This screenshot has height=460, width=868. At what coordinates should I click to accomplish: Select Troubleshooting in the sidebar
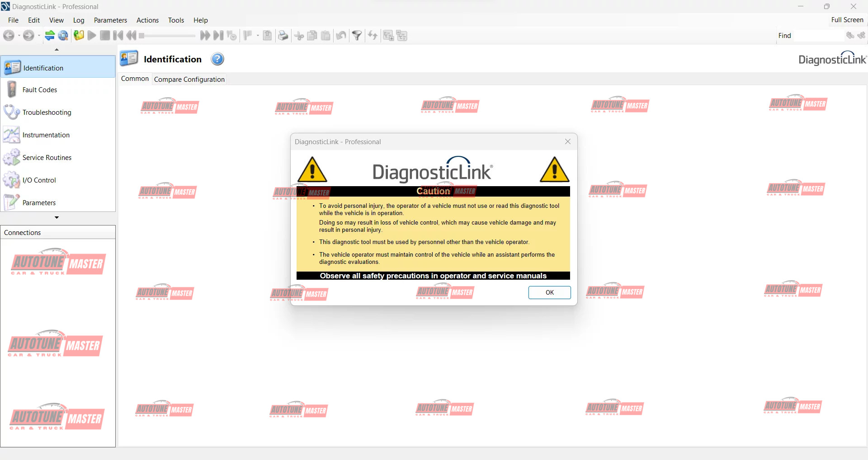(47, 113)
